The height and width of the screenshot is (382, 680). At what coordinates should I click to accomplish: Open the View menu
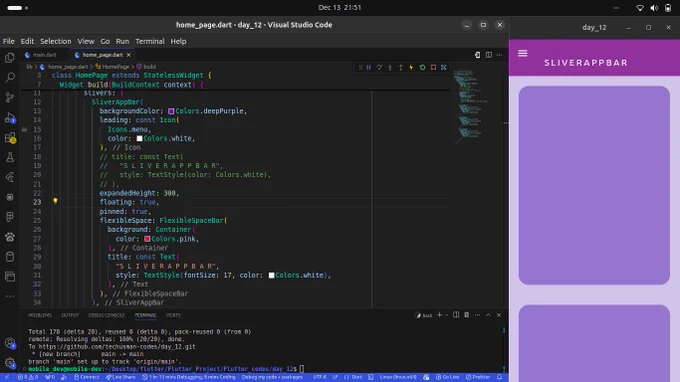coord(86,41)
